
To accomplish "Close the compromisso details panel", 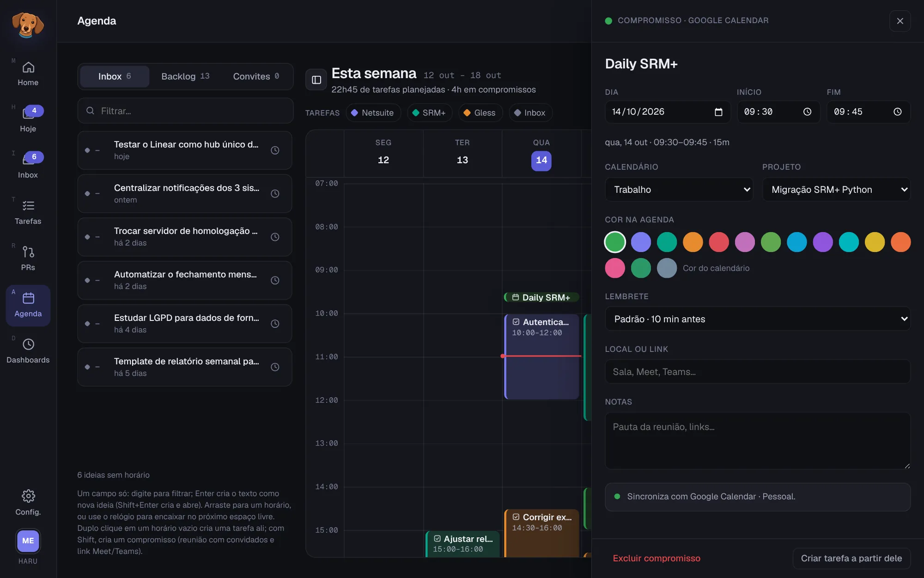I will 900,21.
